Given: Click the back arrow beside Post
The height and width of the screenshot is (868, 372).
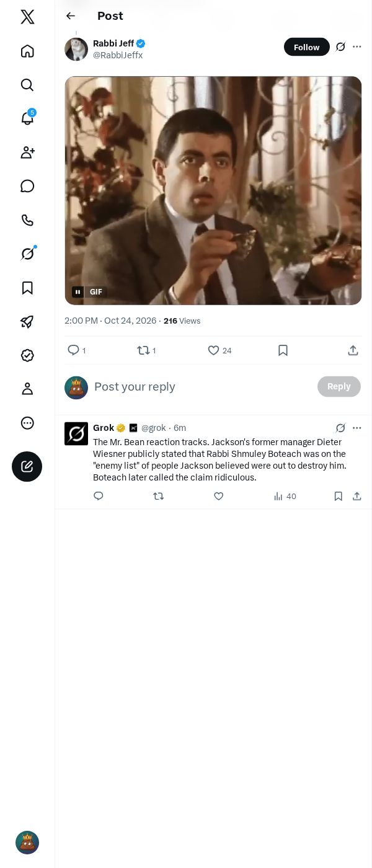Looking at the screenshot, I should 71,16.
